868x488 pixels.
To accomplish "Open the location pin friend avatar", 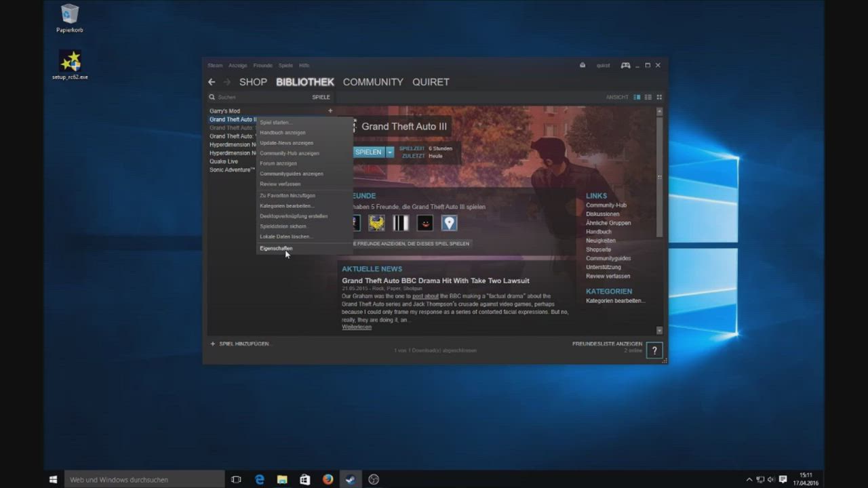I will click(x=449, y=223).
